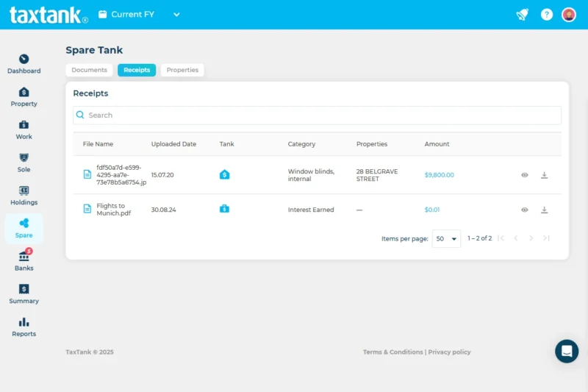Open the user profile avatar
588x392 pixels.
(x=569, y=15)
